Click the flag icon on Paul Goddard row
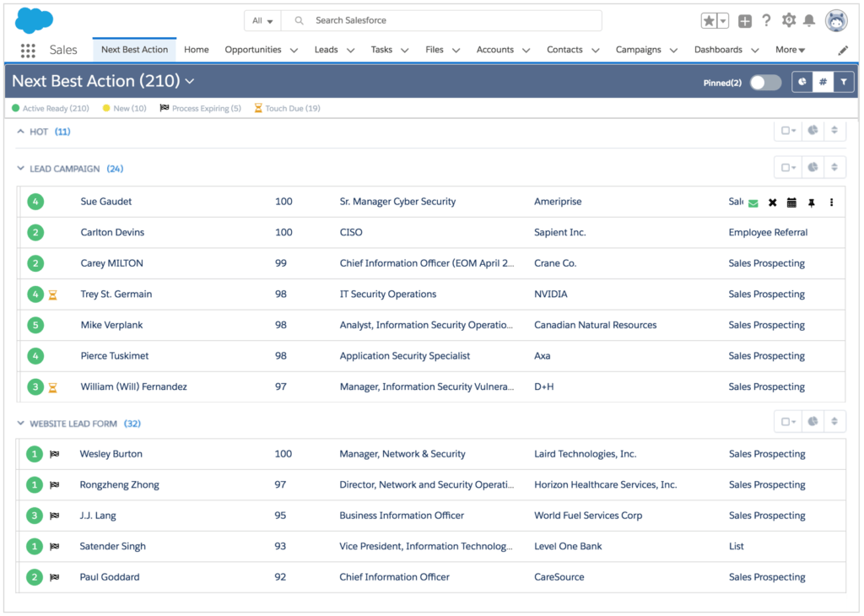The width and height of the screenshot is (864, 616). point(55,578)
